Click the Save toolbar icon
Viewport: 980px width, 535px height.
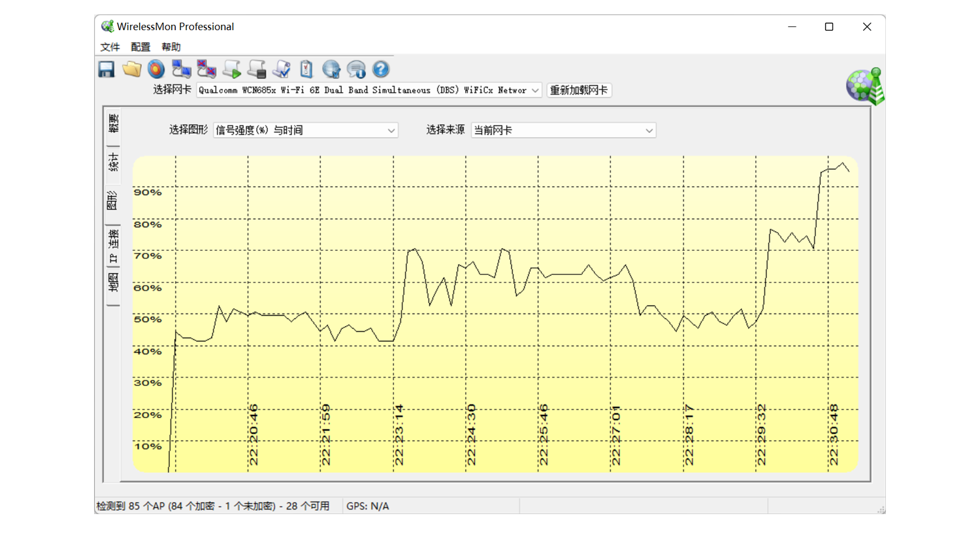click(106, 69)
